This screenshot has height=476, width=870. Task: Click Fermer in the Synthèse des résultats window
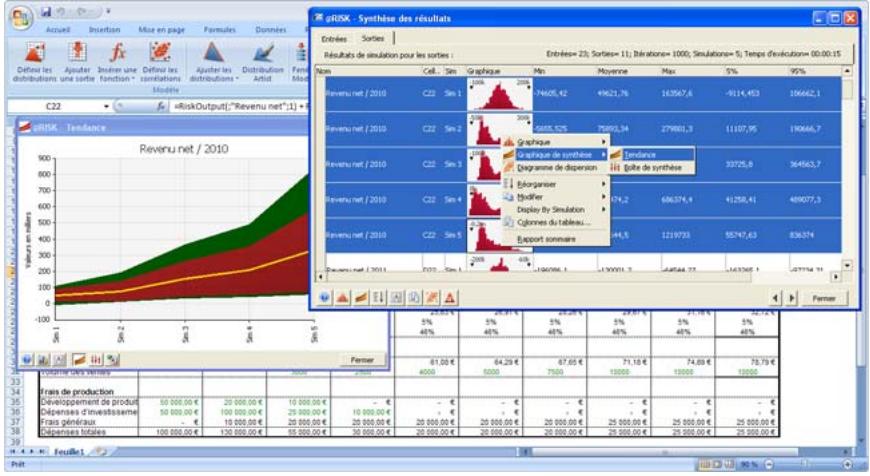coord(822,298)
